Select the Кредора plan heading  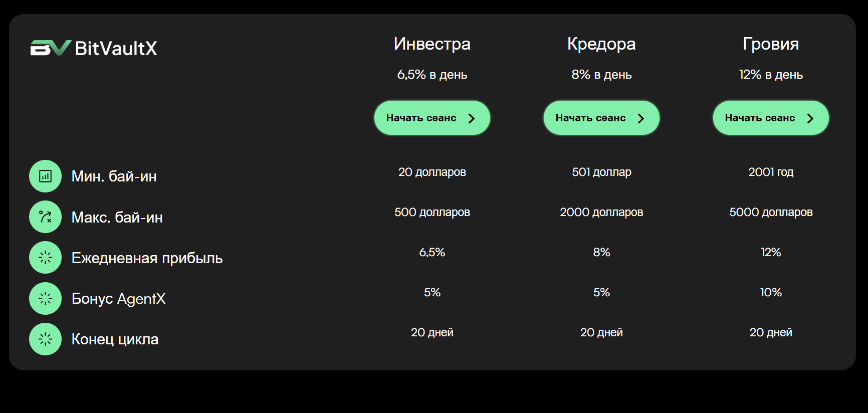click(x=601, y=44)
